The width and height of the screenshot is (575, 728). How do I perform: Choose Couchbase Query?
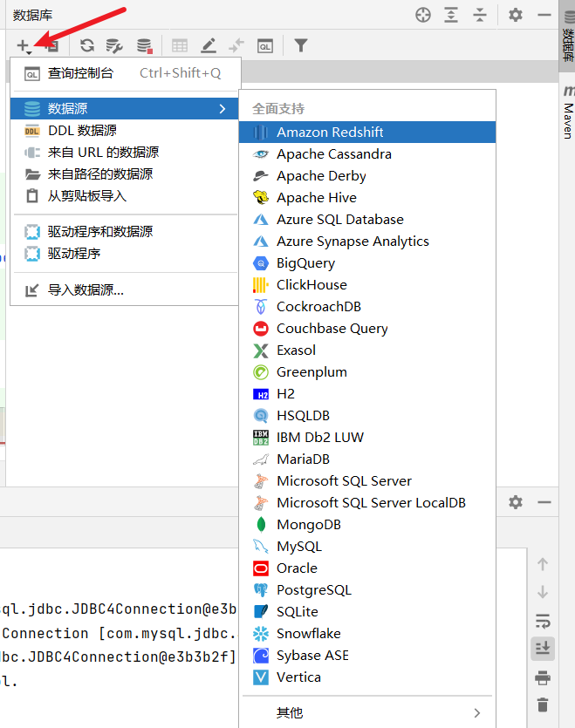point(367,329)
